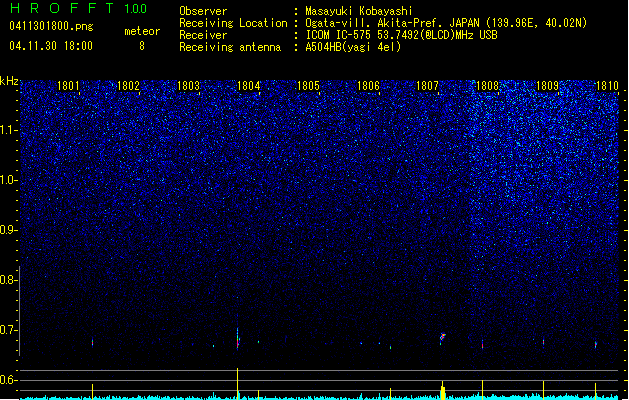Click the 0.9 kHz frequency label
Screen dimensions: 629x400
click(8, 230)
